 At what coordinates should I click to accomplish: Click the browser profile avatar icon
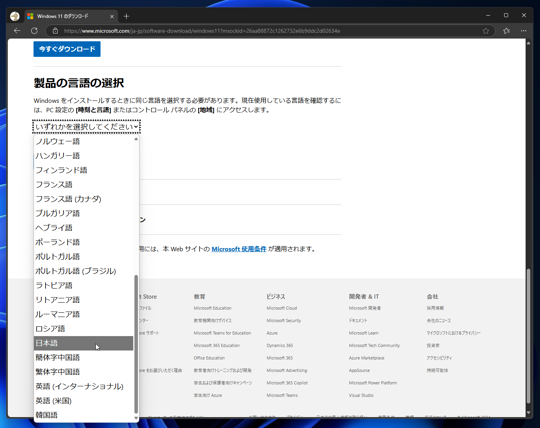click(14, 16)
